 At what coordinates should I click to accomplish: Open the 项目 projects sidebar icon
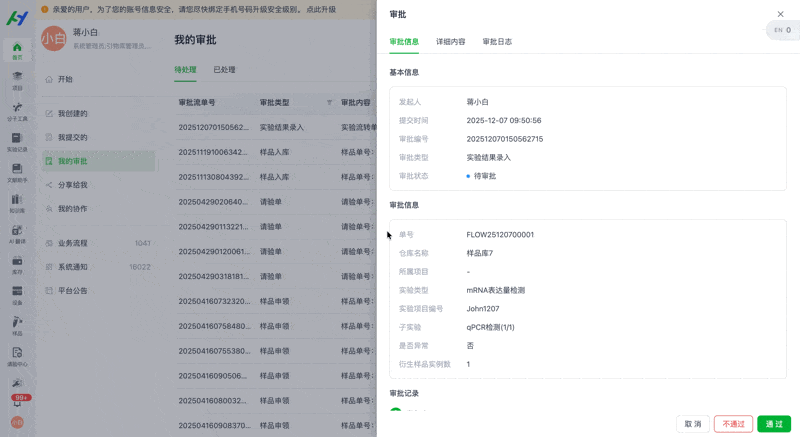point(17,81)
